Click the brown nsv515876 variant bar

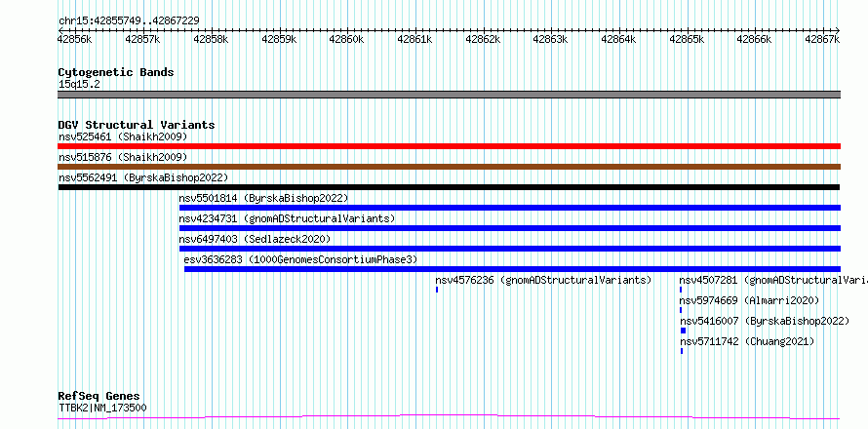coord(449,167)
